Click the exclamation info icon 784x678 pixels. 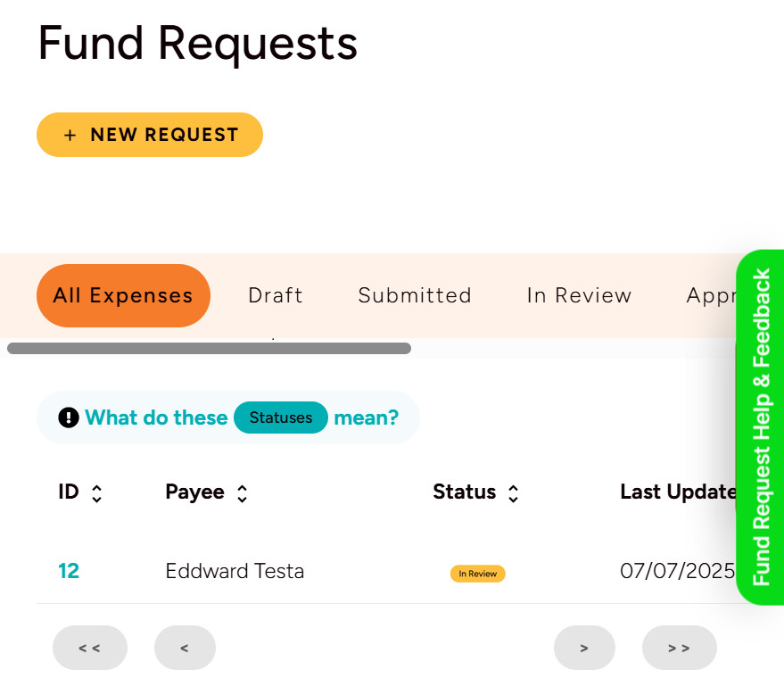coord(69,418)
